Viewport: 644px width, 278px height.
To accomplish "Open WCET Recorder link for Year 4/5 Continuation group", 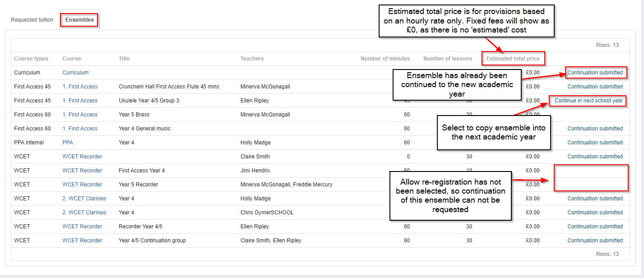I will click(82, 241).
